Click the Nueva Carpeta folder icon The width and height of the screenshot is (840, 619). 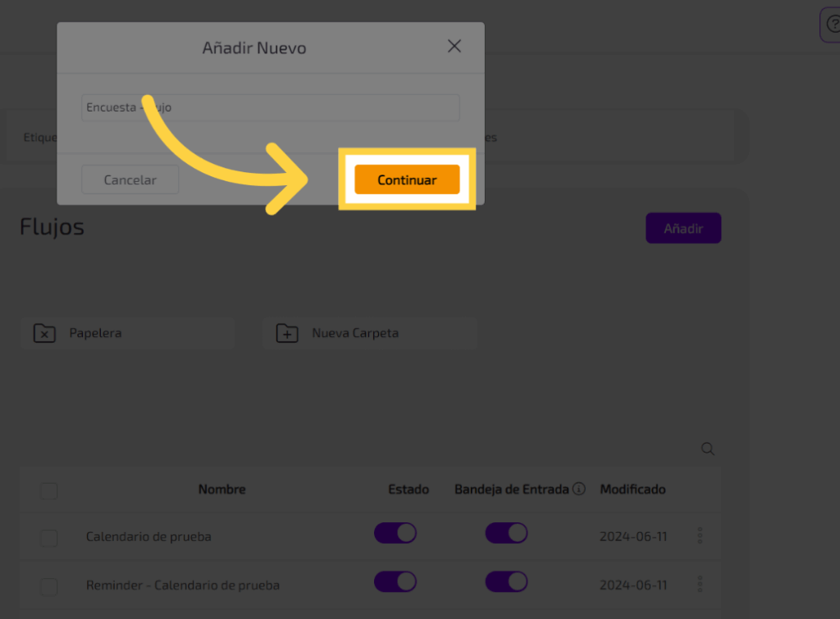tap(287, 334)
